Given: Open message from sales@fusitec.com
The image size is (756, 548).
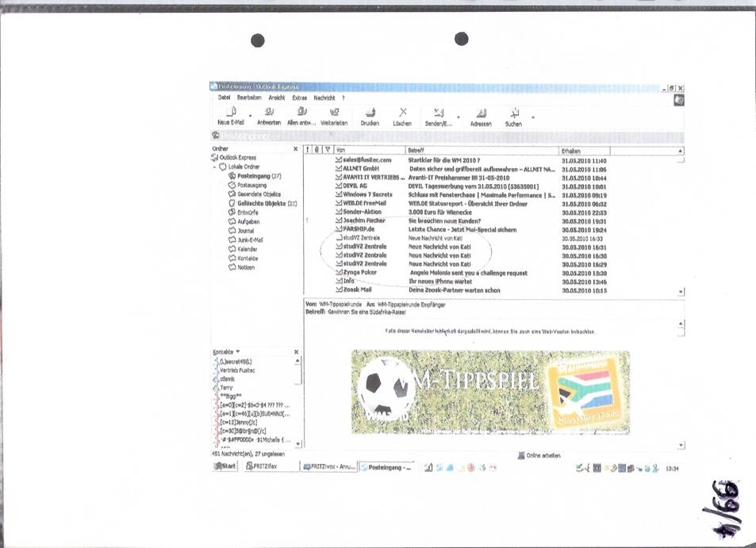Looking at the screenshot, I should (x=471, y=160).
